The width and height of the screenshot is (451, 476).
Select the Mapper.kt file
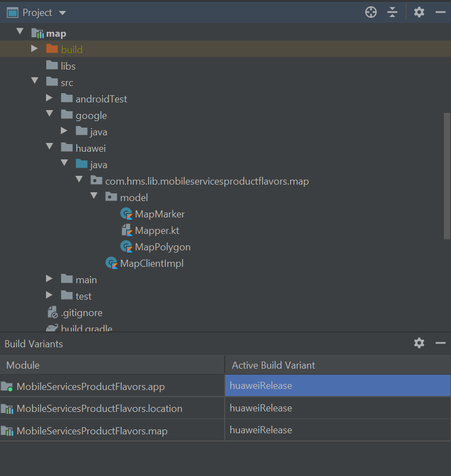157,231
